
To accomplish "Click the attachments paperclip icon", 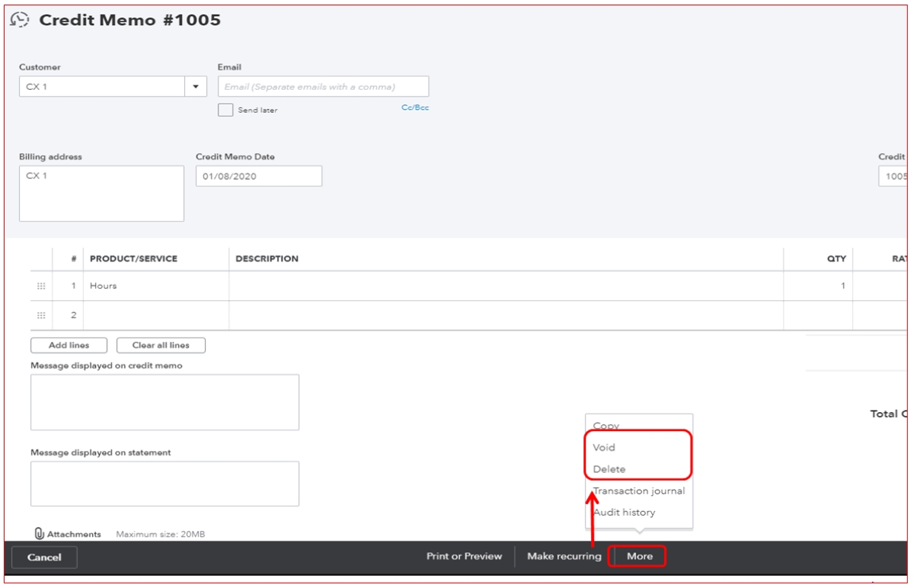I will coord(40,534).
